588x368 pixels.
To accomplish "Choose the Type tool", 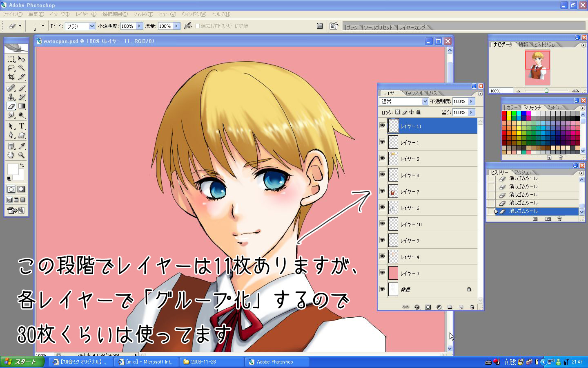I will click(22, 126).
